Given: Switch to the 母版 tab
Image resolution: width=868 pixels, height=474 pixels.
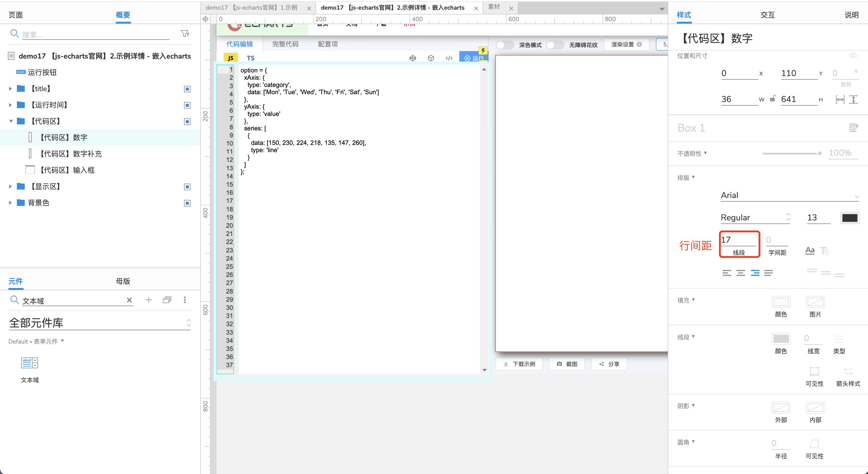Looking at the screenshot, I should tap(123, 281).
